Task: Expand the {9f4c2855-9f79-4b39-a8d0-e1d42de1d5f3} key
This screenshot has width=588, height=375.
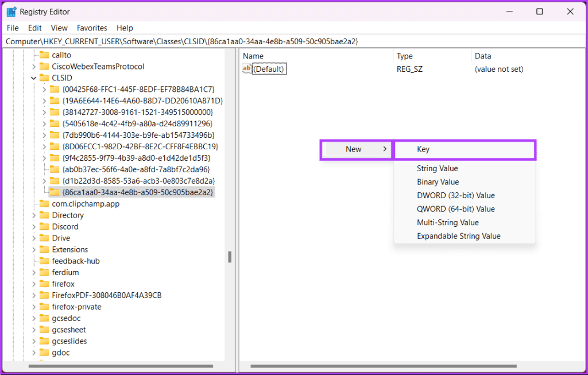Action: coord(44,158)
